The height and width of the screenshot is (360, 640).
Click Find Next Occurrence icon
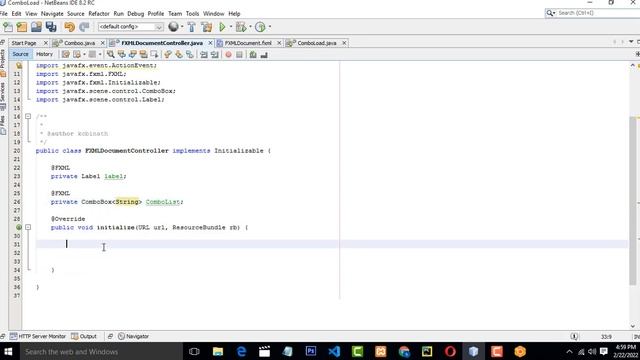click(x=132, y=55)
